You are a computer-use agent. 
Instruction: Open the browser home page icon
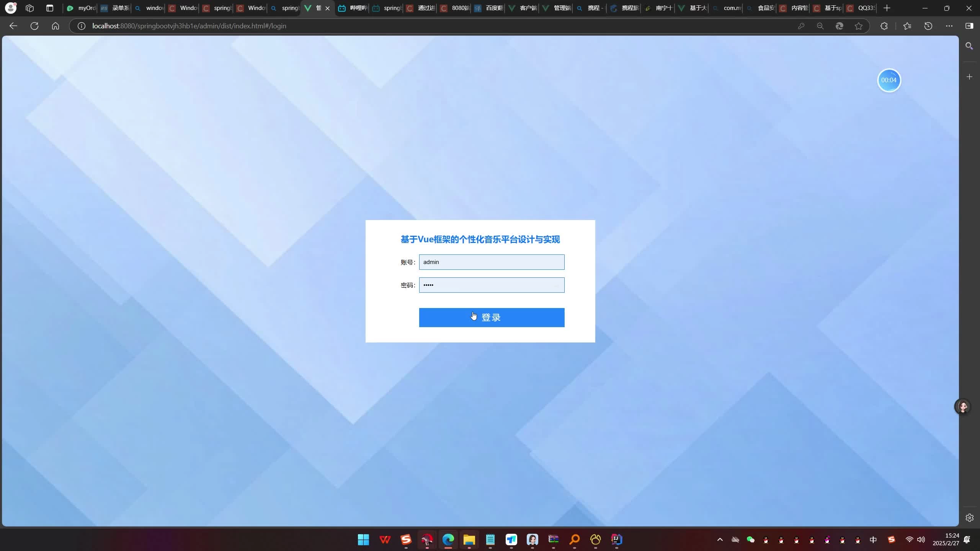(x=56, y=26)
